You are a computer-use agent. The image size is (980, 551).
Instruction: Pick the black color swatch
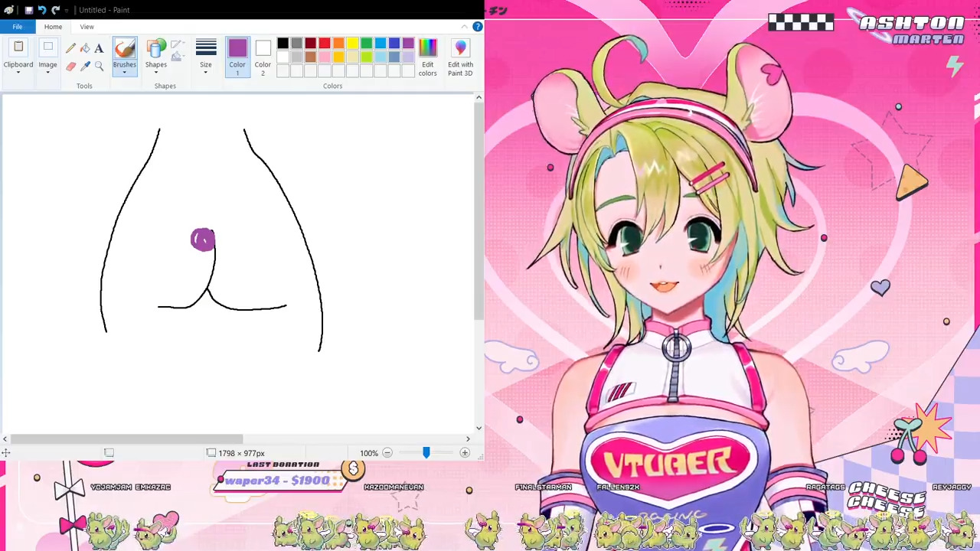283,44
